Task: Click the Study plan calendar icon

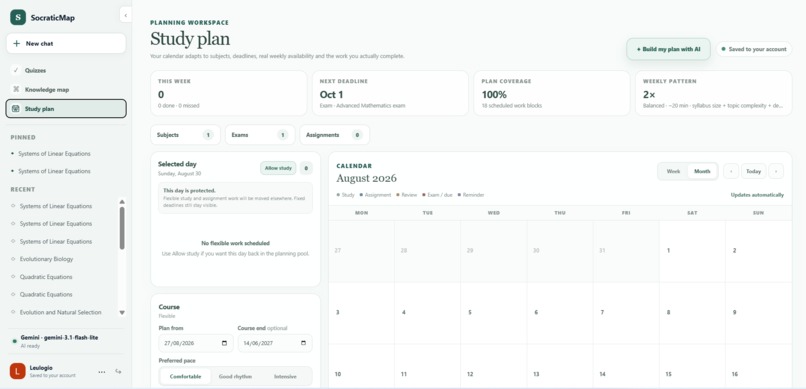Action: 16,109
